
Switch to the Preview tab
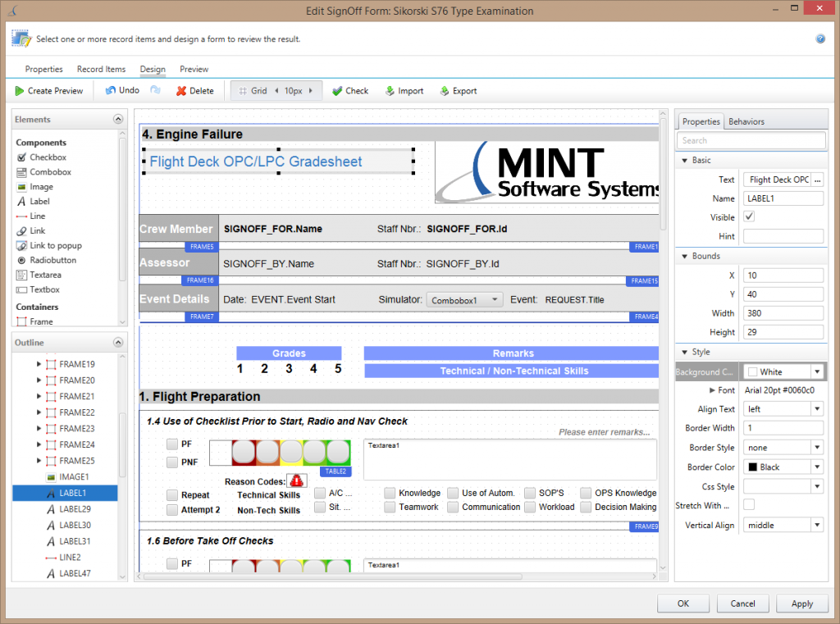(194, 70)
